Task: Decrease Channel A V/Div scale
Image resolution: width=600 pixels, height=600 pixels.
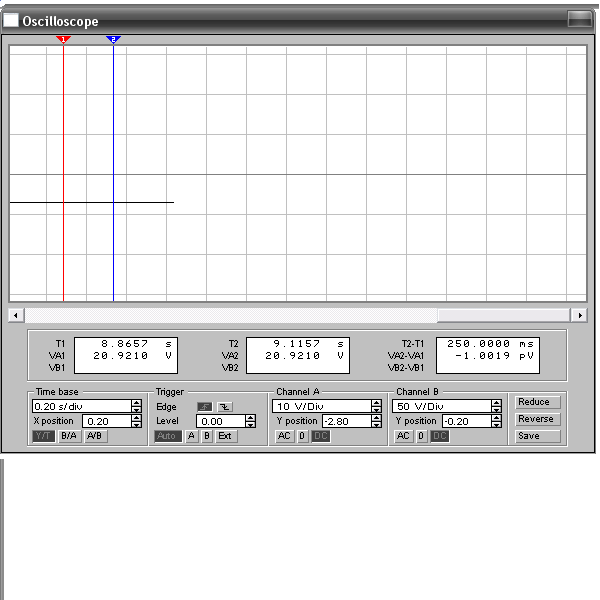Action: tap(377, 409)
